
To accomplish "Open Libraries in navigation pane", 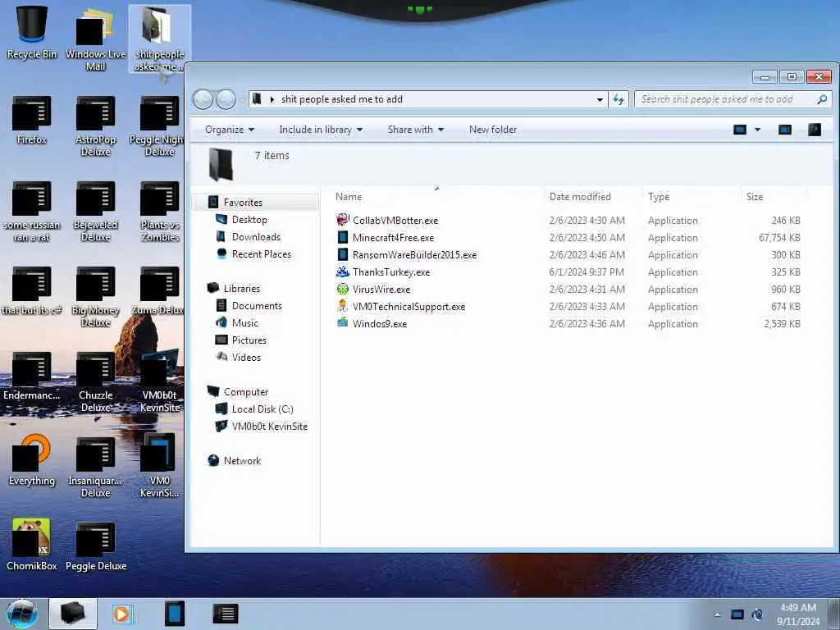I will pyautogui.click(x=242, y=288).
